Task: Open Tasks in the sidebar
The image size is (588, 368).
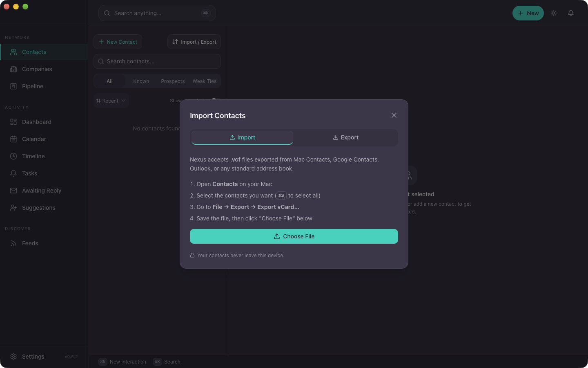Action: click(44, 173)
